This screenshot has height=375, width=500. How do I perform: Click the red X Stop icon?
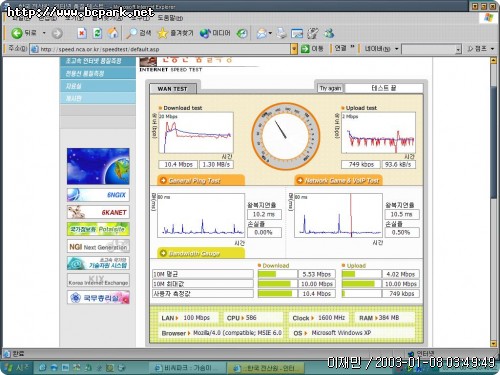[82, 33]
